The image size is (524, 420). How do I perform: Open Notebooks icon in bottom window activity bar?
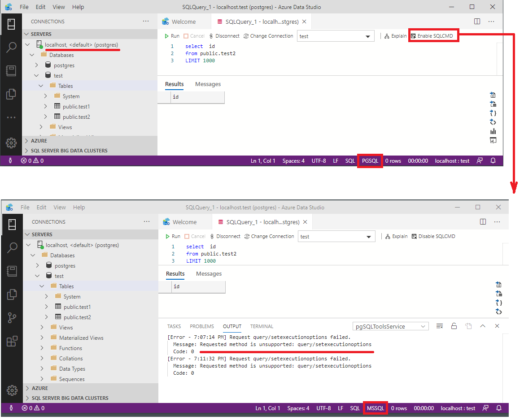click(12, 271)
